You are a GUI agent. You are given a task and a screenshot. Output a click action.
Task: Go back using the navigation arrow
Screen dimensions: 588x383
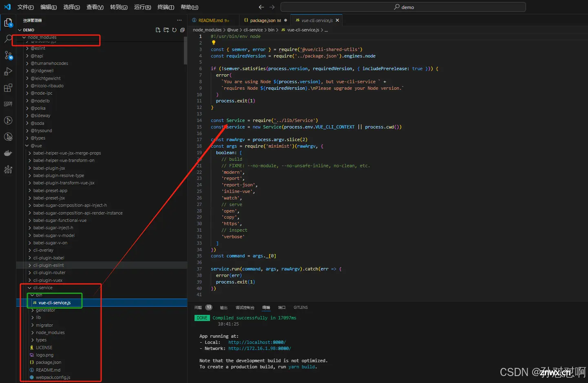(261, 7)
